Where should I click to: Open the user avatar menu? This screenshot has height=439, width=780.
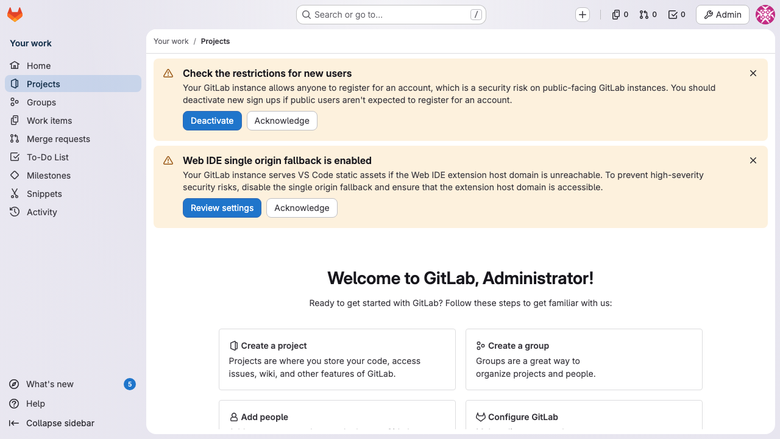tap(765, 14)
